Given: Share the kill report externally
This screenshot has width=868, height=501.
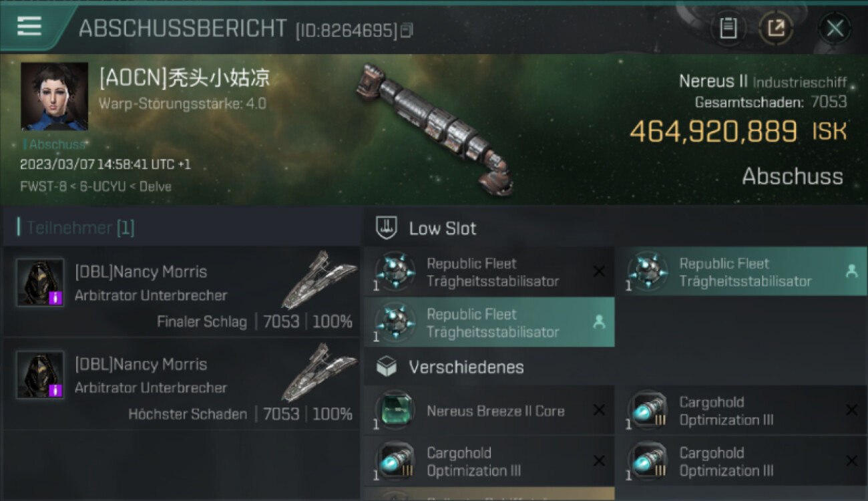Looking at the screenshot, I should 776,29.
